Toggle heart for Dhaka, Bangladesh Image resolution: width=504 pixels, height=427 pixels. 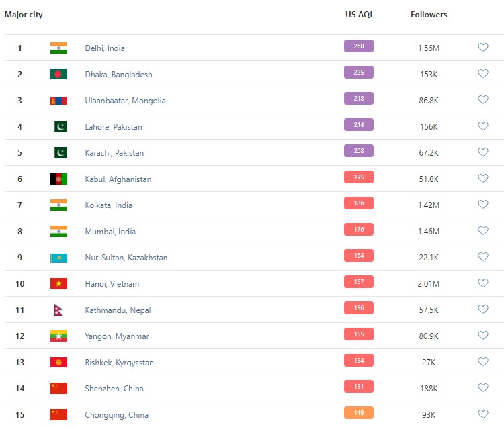click(482, 74)
